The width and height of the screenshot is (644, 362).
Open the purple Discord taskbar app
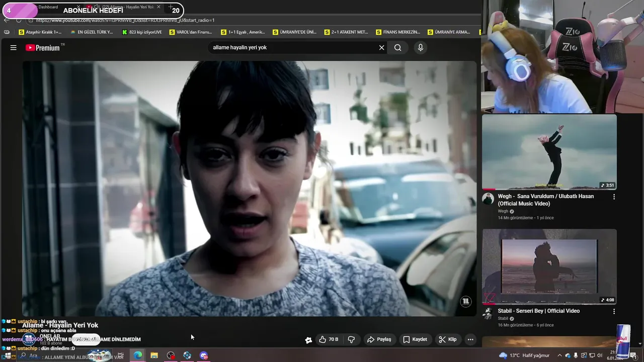pyautogui.click(x=204, y=355)
